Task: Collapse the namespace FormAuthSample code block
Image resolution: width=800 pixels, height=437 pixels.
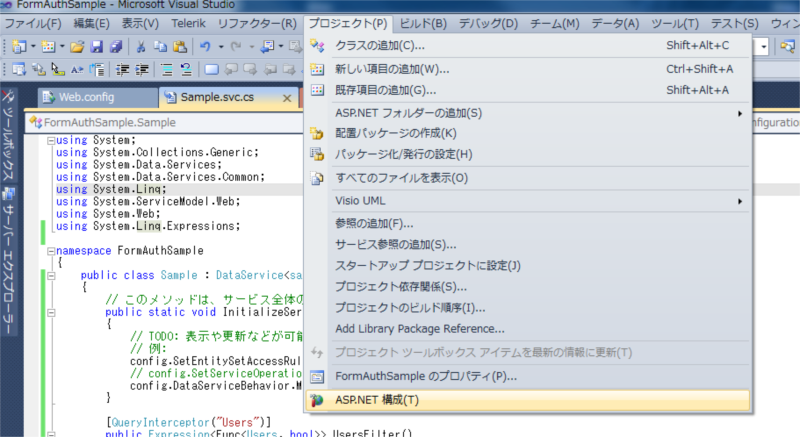Action: tap(51, 251)
